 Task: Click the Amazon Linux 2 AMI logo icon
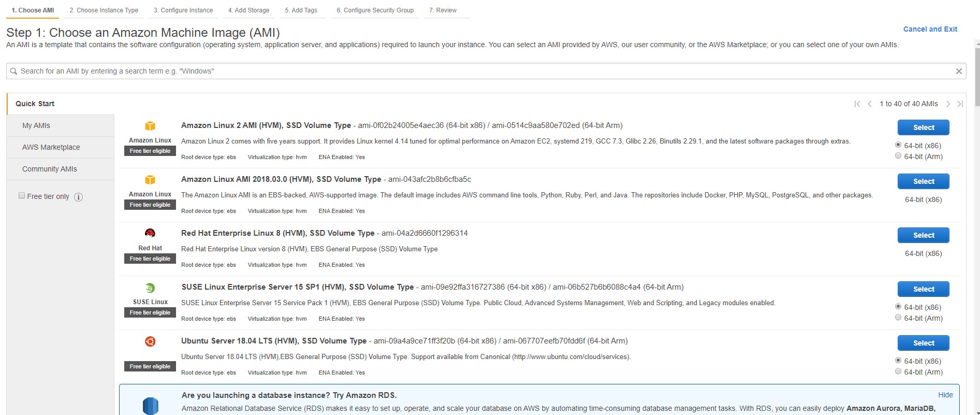tap(150, 126)
